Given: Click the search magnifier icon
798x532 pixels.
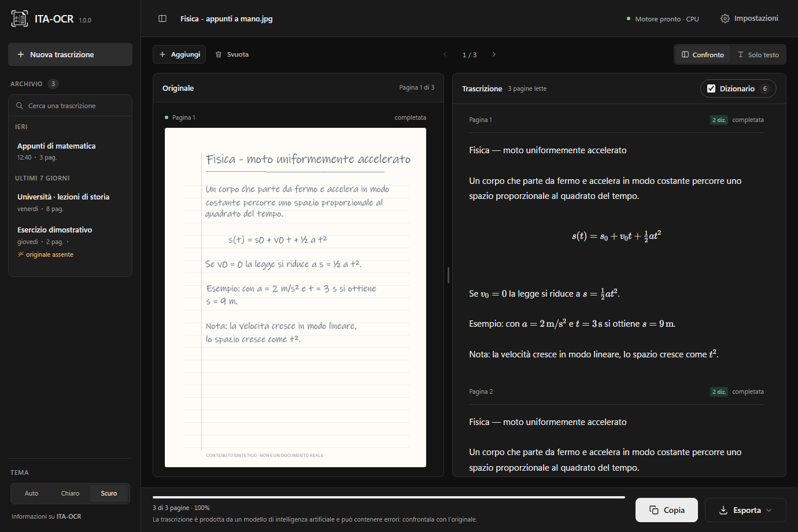Looking at the screenshot, I should tap(20, 106).
